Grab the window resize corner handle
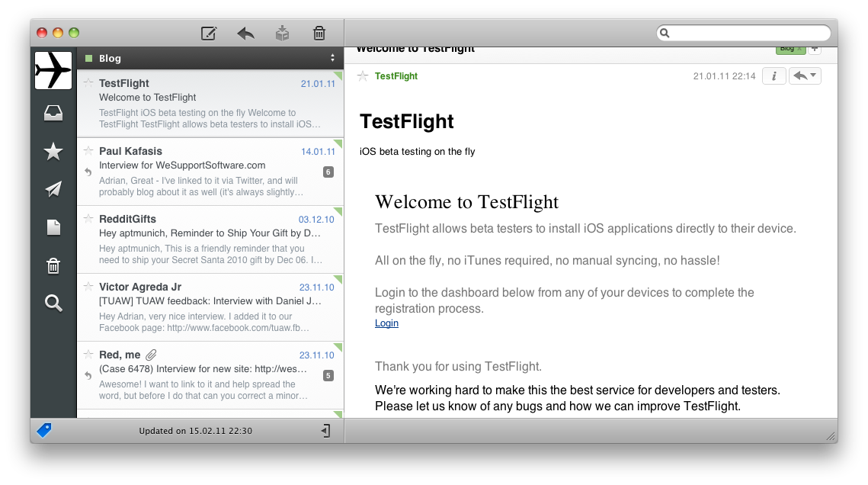 pos(831,436)
